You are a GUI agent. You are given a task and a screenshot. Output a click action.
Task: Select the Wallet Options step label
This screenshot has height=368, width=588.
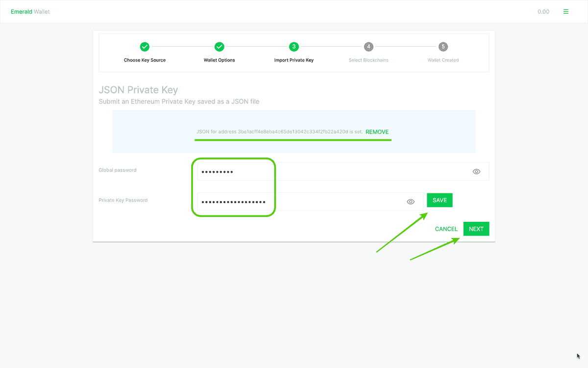220,60
